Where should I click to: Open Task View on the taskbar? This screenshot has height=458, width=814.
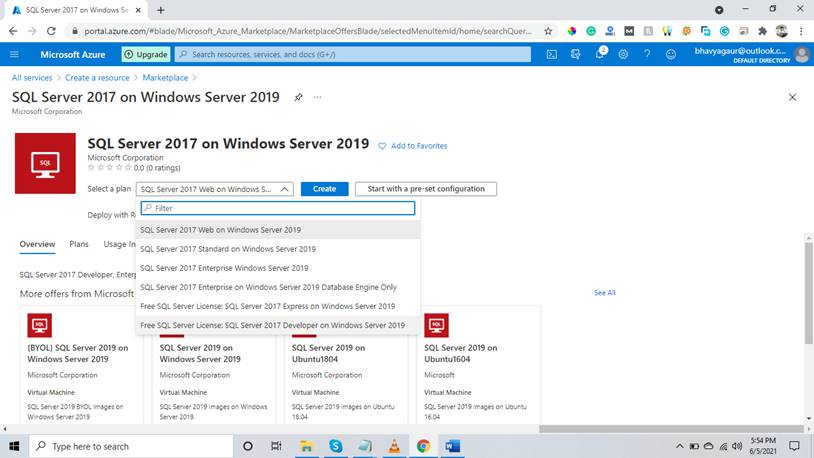click(x=276, y=446)
